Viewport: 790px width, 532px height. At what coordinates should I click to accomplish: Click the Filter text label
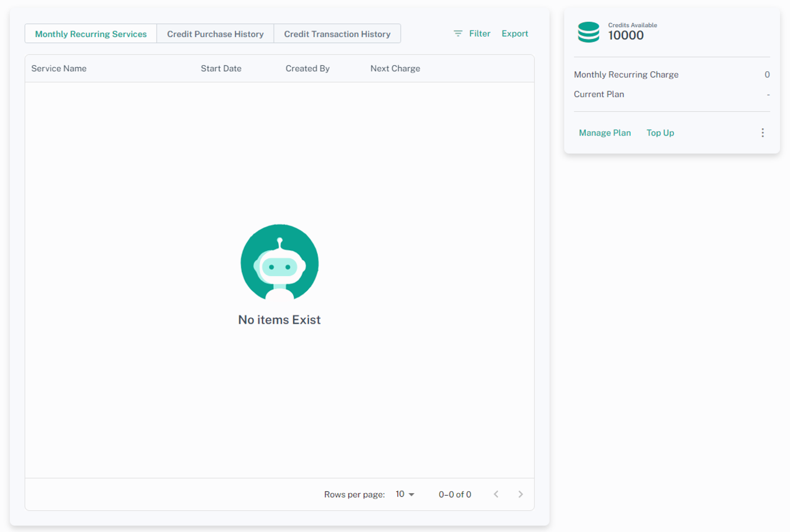(x=479, y=34)
